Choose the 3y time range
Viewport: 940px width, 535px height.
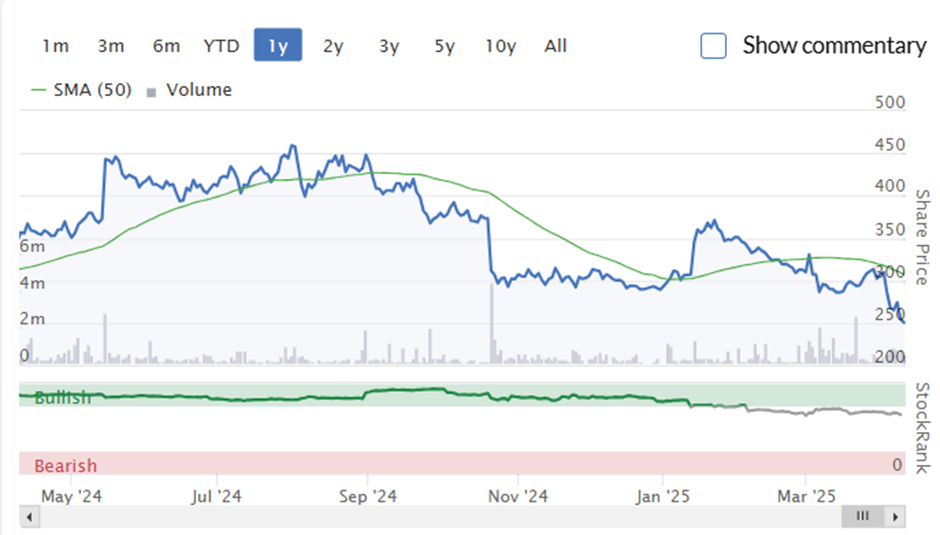pos(389,46)
